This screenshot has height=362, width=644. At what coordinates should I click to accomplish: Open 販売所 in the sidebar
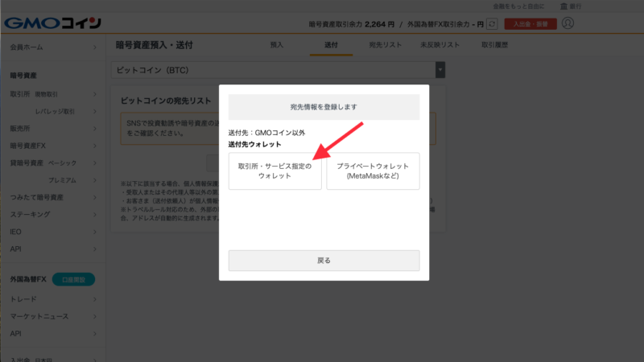[x=53, y=129]
